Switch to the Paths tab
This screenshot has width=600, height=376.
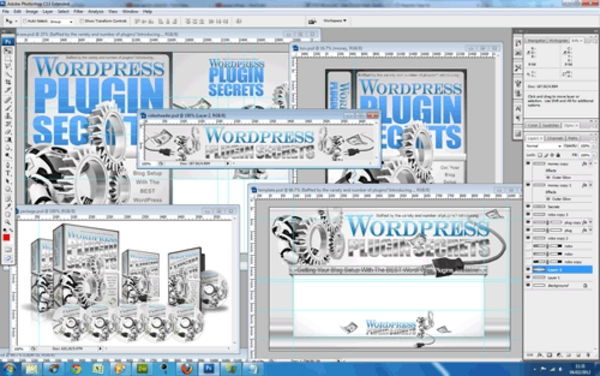coord(572,138)
